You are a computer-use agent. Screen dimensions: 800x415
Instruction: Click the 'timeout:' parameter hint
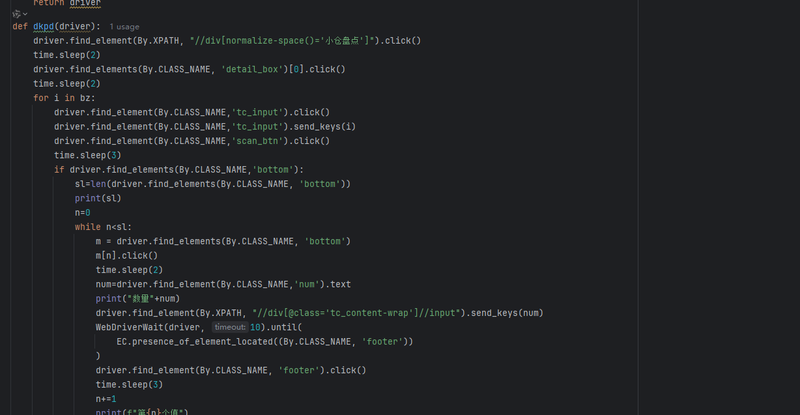(x=230, y=327)
